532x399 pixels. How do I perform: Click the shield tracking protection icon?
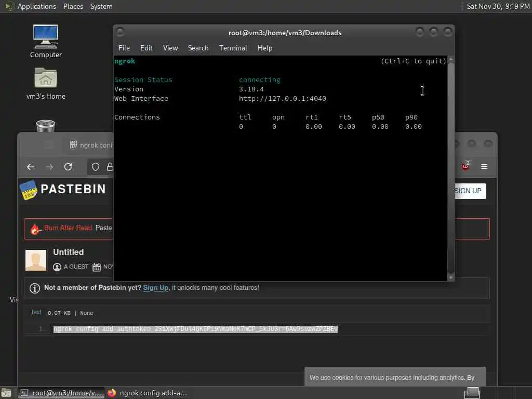(x=96, y=167)
